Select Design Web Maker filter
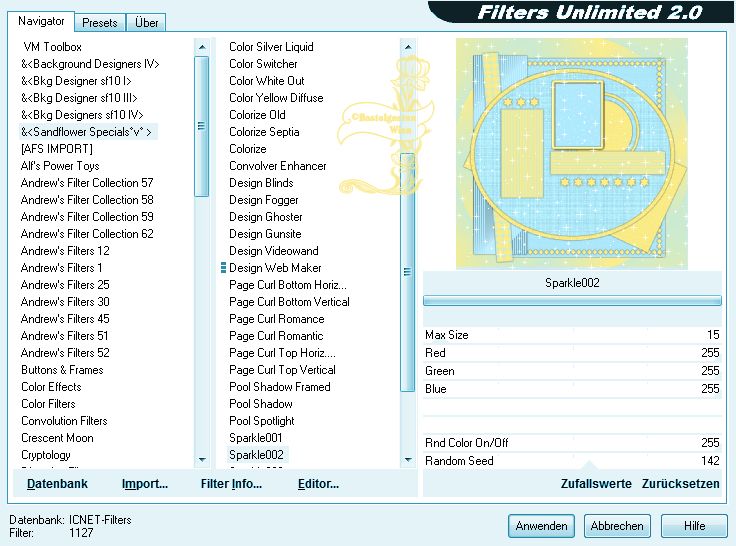The height and width of the screenshot is (546, 736). (x=275, y=268)
